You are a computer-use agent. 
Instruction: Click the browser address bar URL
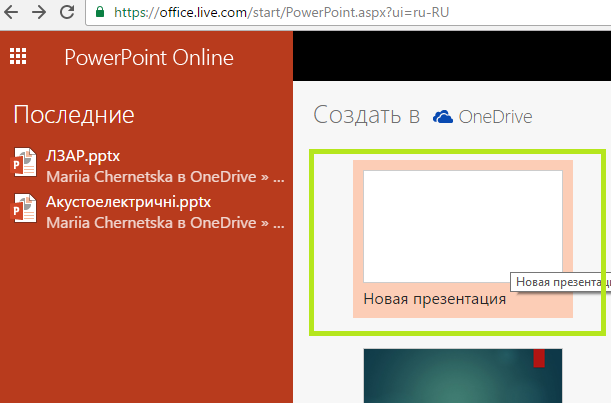click(x=281, y=12)
